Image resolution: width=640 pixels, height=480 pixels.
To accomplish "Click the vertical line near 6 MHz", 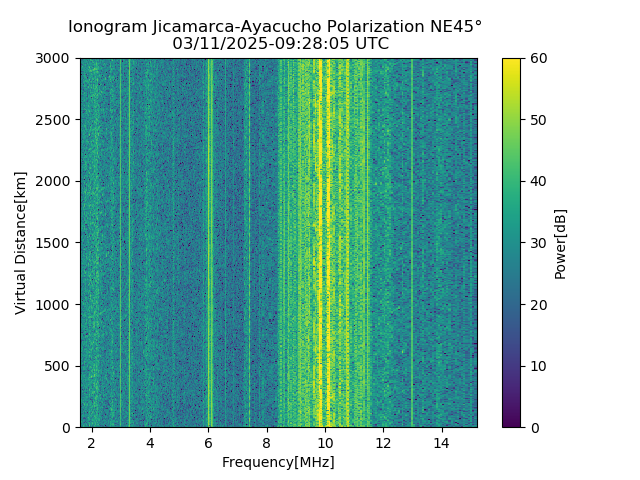I will pos(209,243).
